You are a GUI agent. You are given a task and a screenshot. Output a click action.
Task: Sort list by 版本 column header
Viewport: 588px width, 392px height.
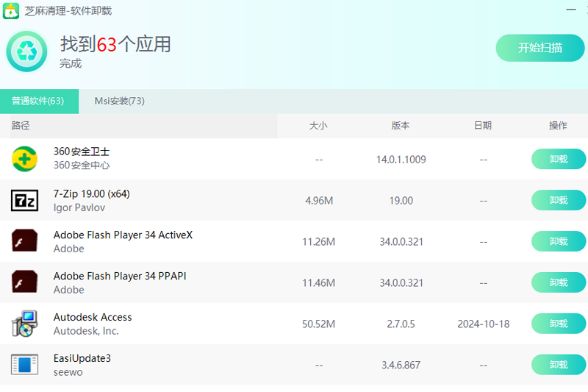coord(401,126)
